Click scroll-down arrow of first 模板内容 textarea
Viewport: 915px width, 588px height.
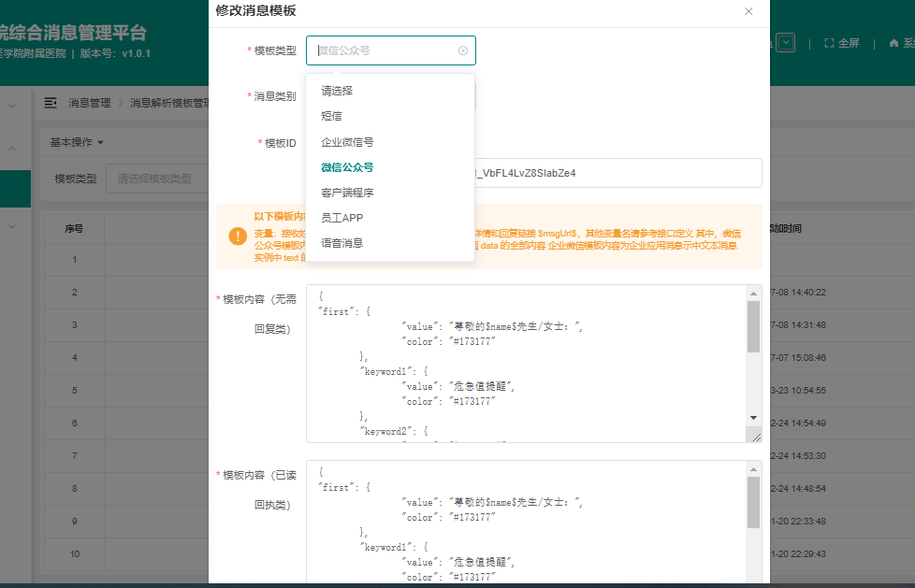coord(754,417)
